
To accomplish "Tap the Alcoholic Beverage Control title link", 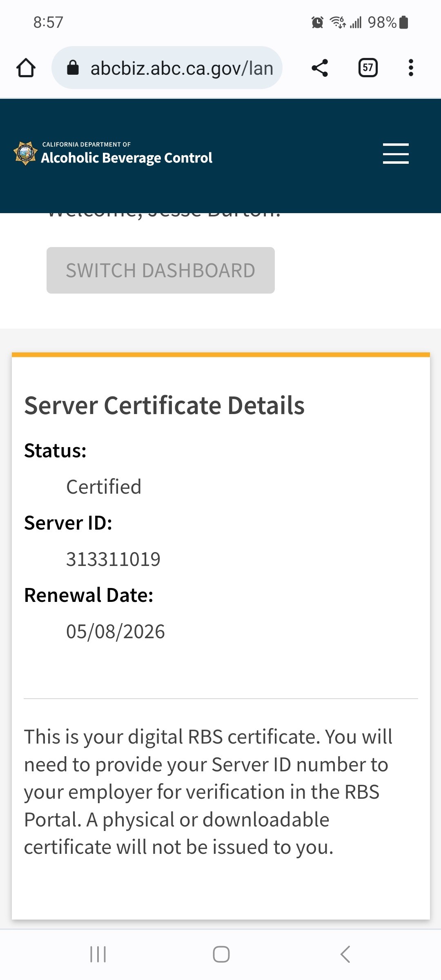I will [x=127, y=158].
